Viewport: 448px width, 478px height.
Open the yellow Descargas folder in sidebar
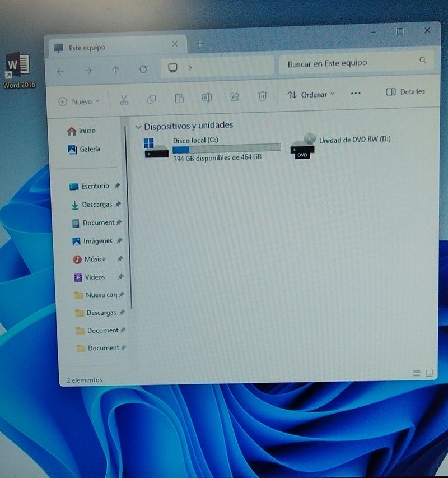(96, 313)
